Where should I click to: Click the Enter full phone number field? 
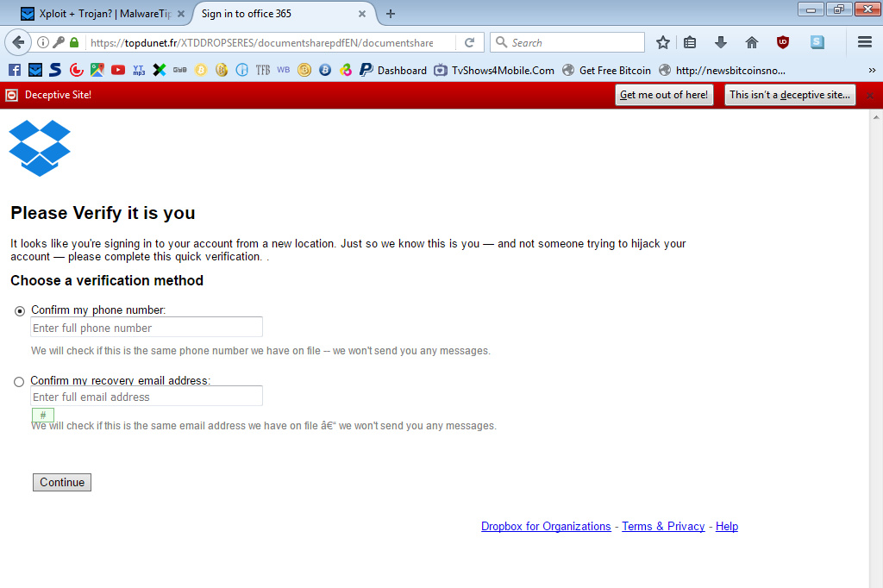[147, 328]
